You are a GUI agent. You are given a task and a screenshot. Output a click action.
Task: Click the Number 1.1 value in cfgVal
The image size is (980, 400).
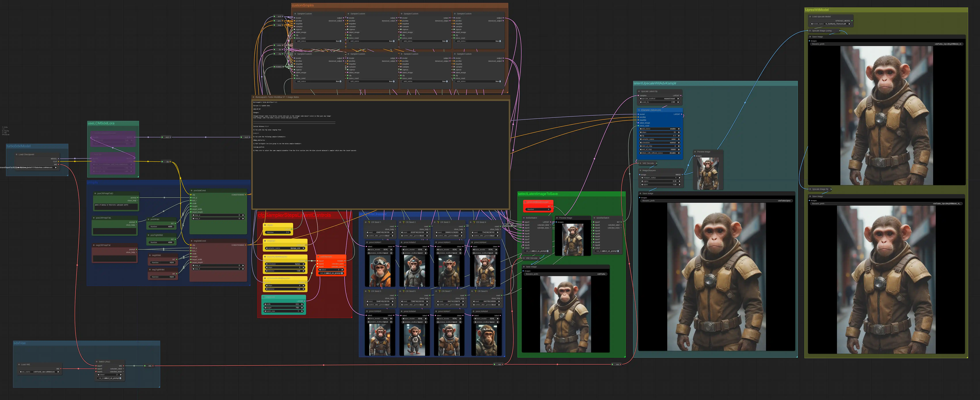[x=278, y=232]
